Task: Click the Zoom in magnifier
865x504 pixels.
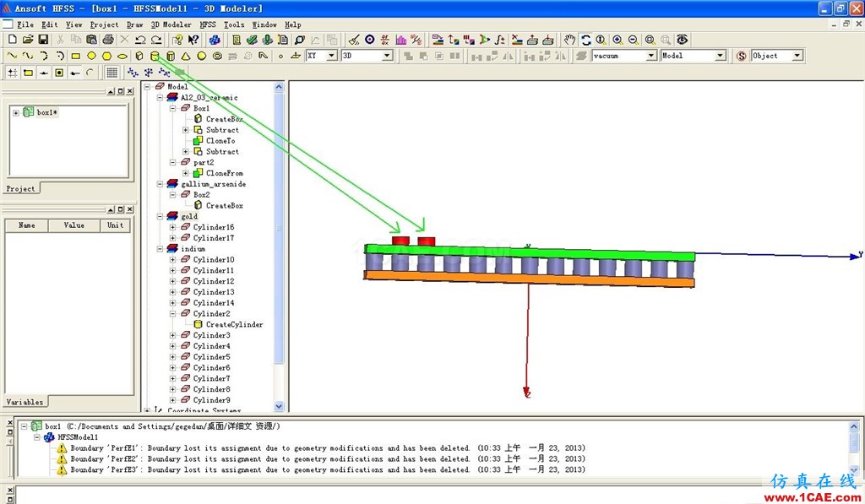Action: [617, 40]
